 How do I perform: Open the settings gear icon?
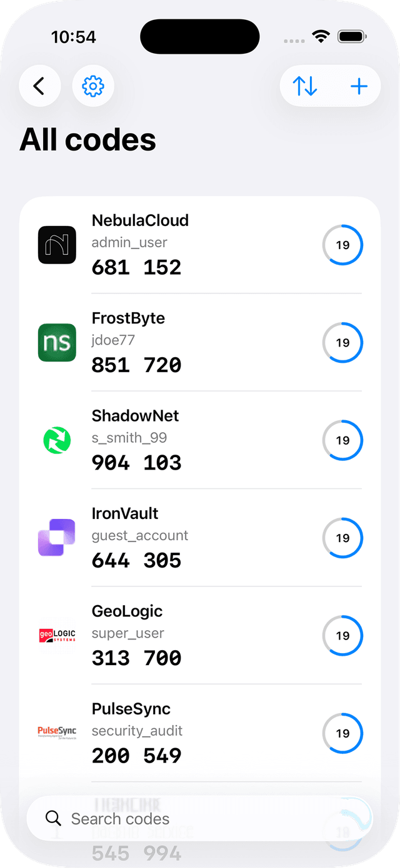click(93, 86)
